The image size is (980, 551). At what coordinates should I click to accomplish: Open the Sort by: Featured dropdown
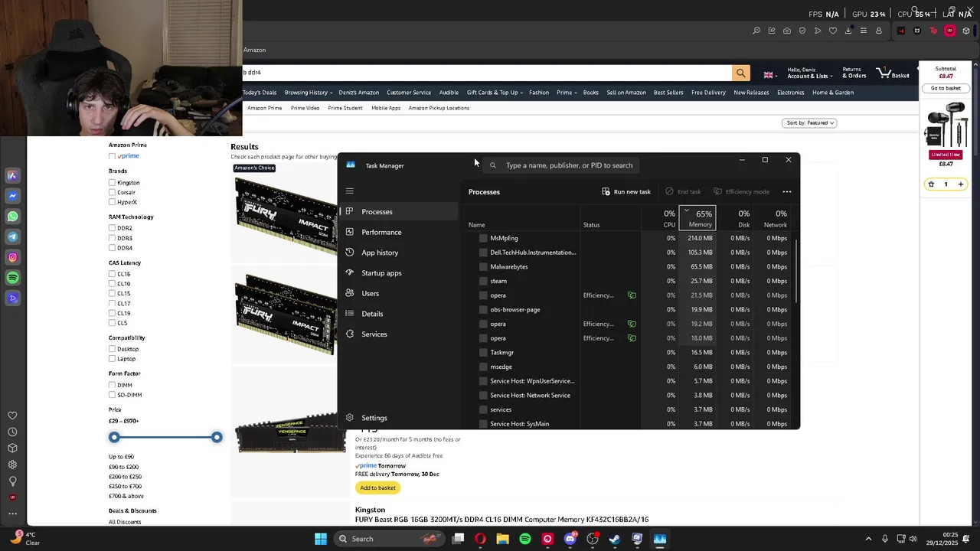pyautogui.click(x=809, y=122)
